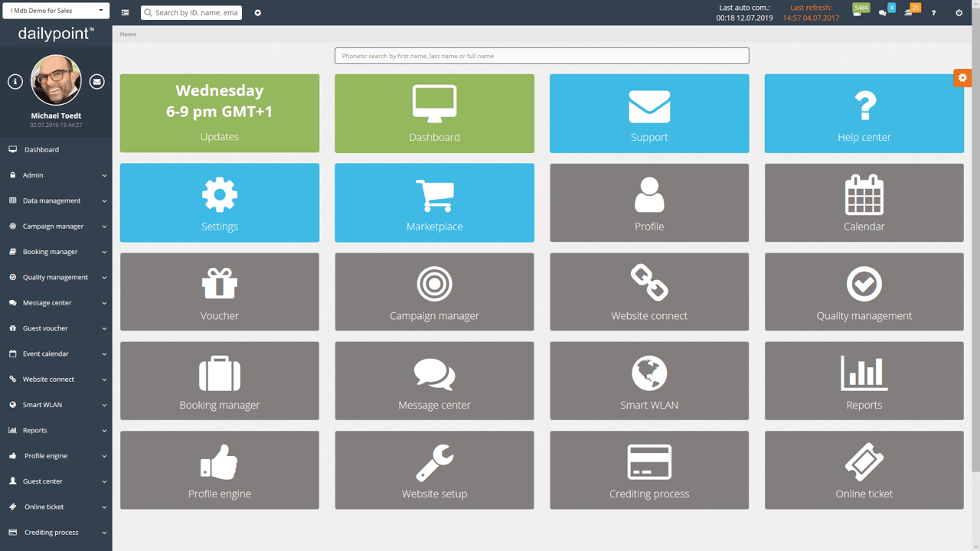The width and height of the screenshot is (980, 551).
Task: Click the orange gear icon on right edge
Action: coord(962,77)
